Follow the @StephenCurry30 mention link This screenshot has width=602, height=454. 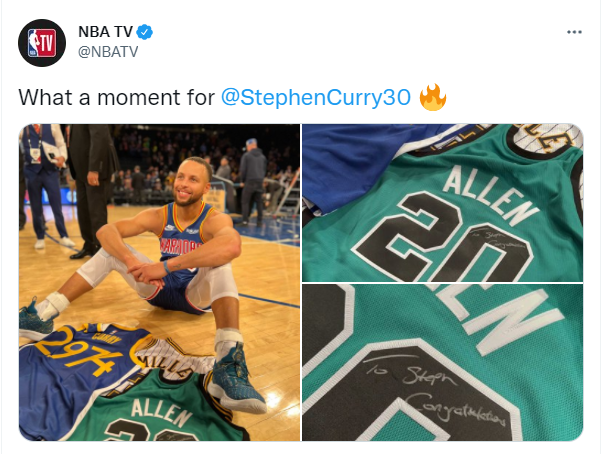[316, 97]
